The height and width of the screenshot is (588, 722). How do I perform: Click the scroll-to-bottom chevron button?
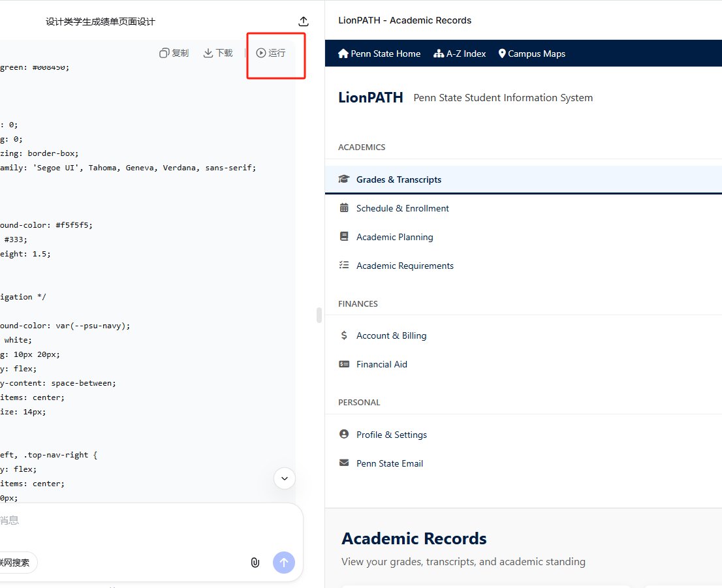click(285, 478)
